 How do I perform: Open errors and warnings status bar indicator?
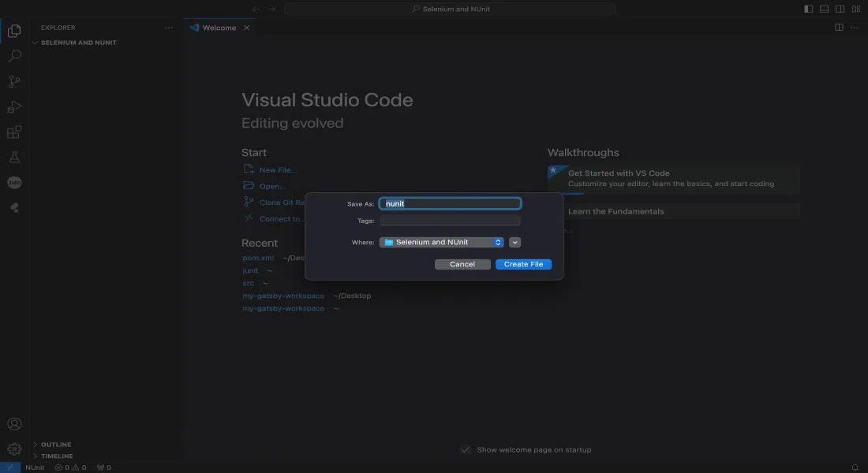70,467
